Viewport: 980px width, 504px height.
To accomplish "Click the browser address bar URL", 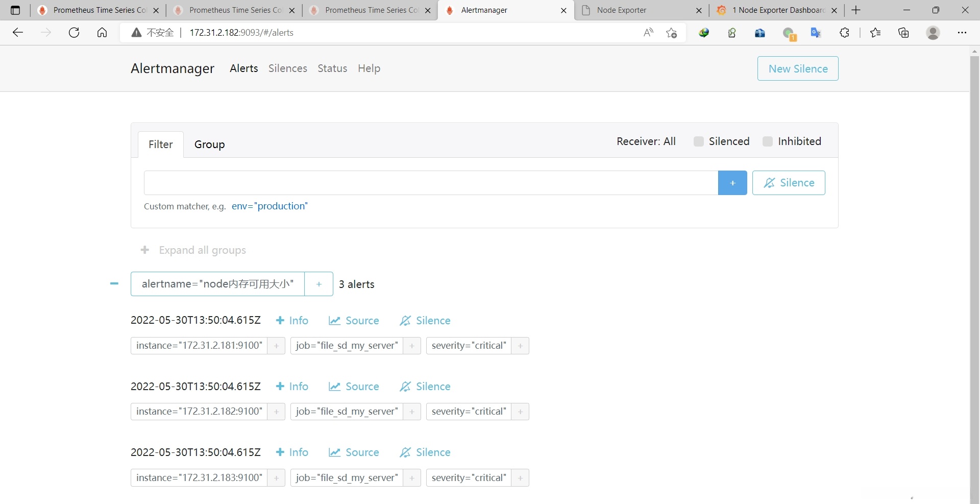I will pos(241,33).
